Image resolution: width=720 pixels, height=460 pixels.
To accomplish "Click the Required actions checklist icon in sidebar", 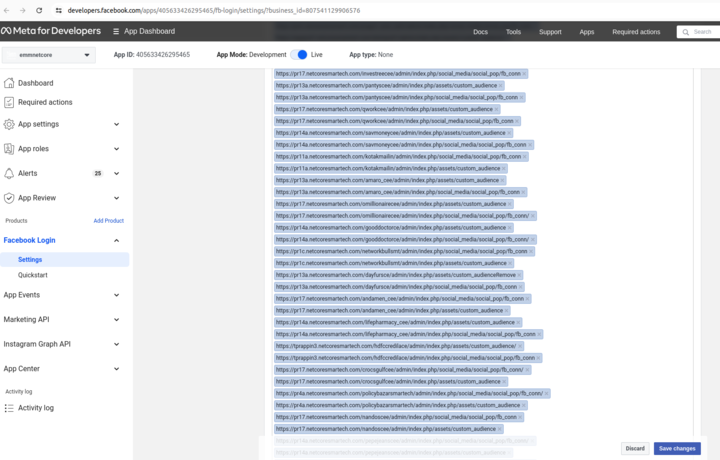I will [x=9, y=102].
